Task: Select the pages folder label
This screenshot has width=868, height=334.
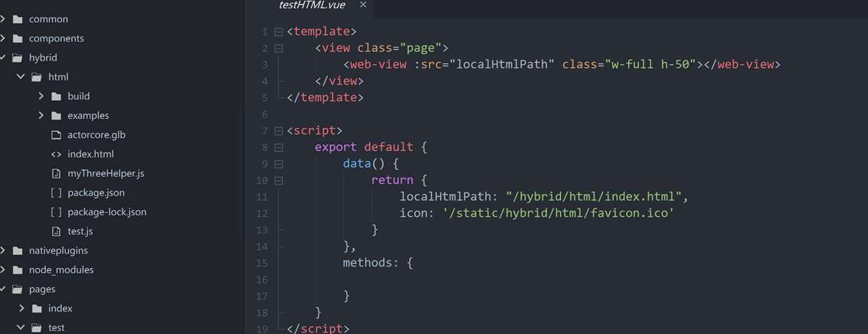Action: (x=42, y=289)
